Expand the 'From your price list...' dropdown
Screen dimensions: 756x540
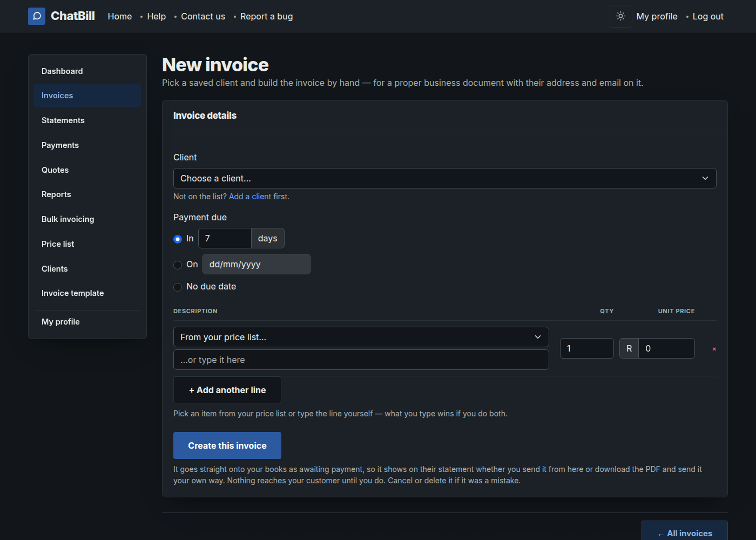click(x=361, y=337)
